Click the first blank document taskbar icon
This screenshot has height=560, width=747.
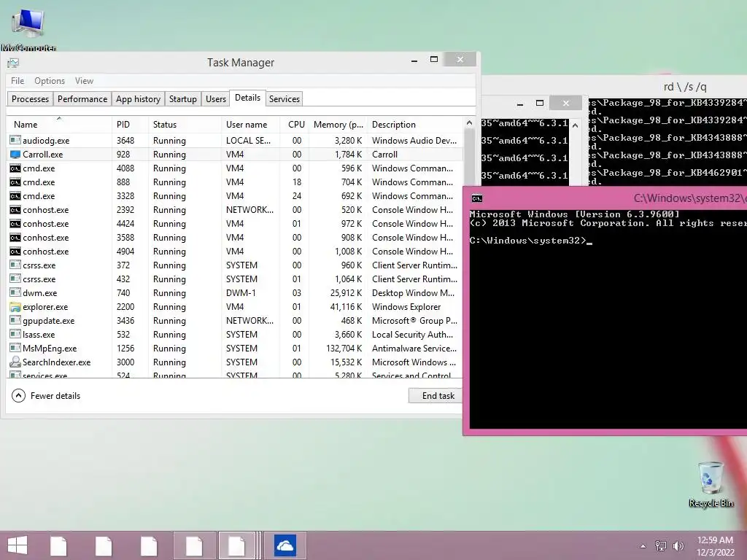pyautogui.click(x=58, y=545)
